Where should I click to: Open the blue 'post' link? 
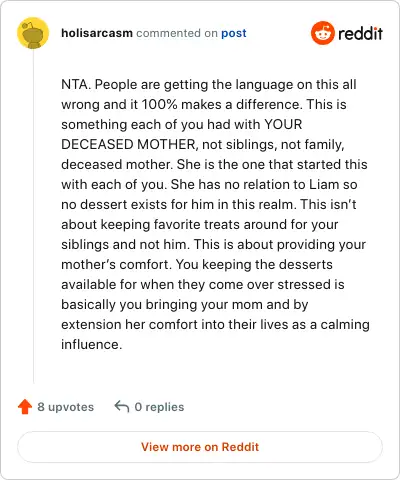(x=234, y=33)
